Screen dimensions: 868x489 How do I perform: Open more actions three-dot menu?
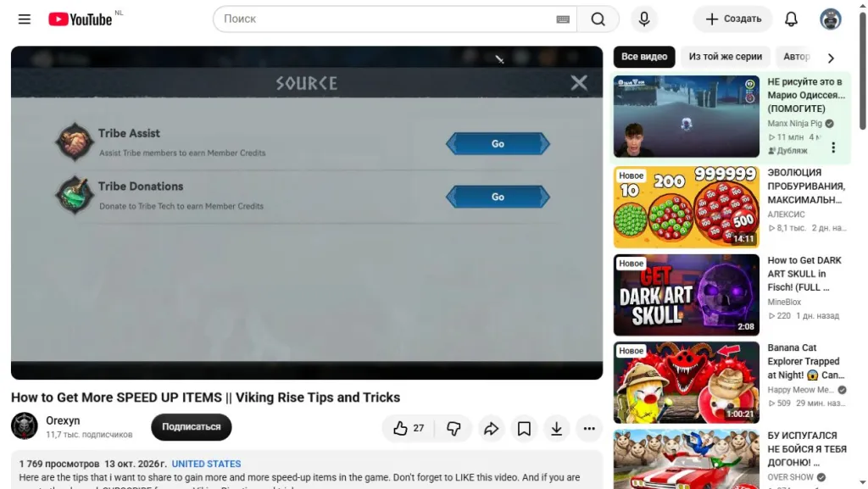pyautogui.click(x=589, y=428)
